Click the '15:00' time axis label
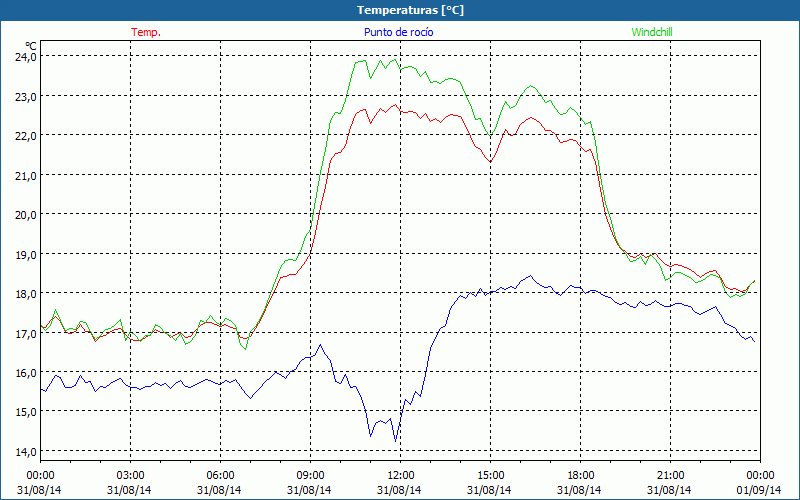The image size is (800, 500). point(490,476)
